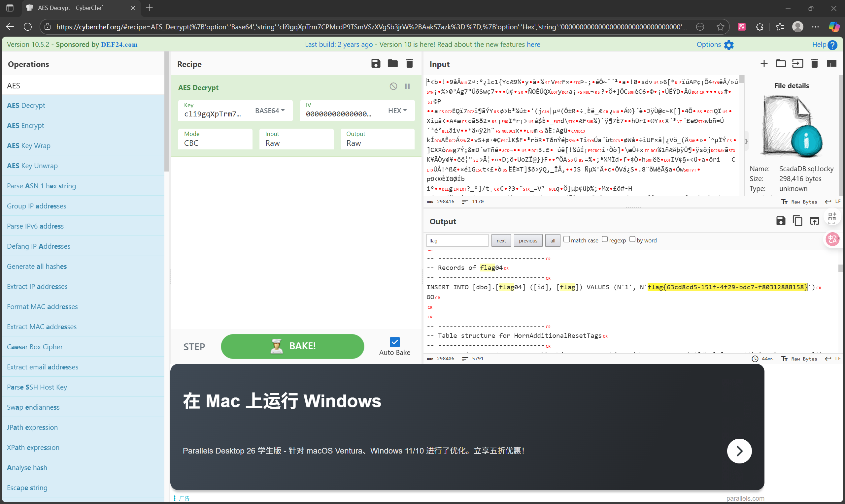Open the IV format HEX dropdown

(x=397, y=111)
